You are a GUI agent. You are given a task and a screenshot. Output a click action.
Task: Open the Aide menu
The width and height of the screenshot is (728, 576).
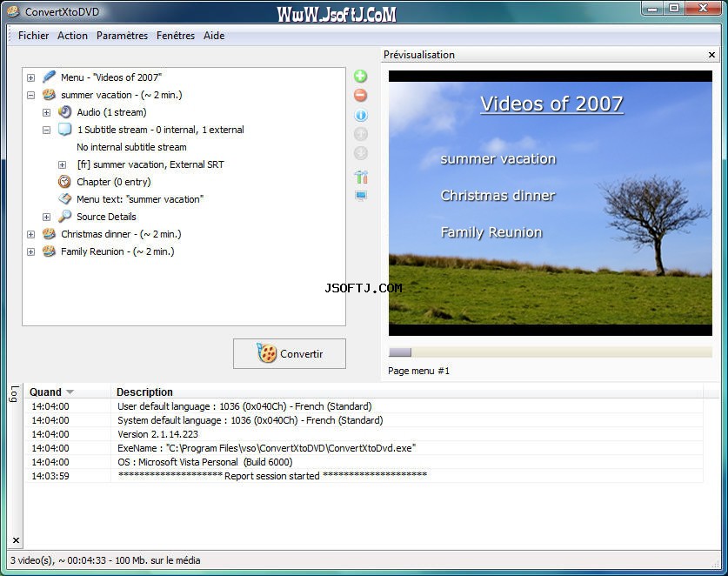(x=214, y=36)
